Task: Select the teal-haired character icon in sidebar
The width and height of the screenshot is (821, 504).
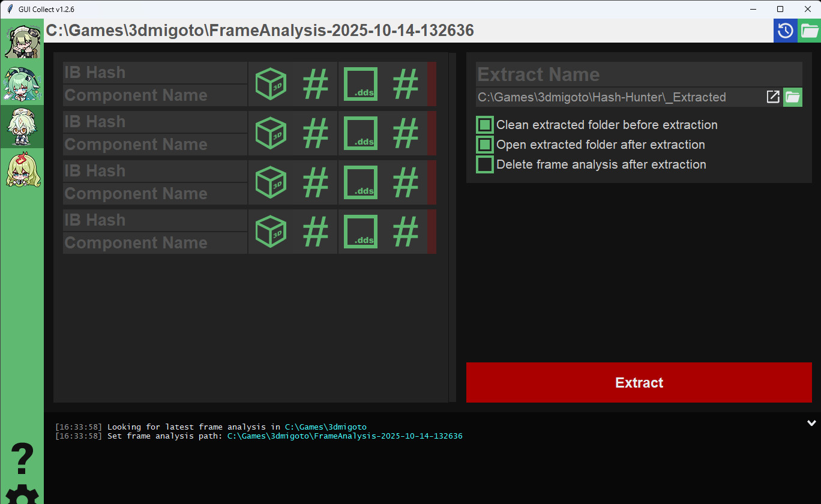Action: pos(22,83)
